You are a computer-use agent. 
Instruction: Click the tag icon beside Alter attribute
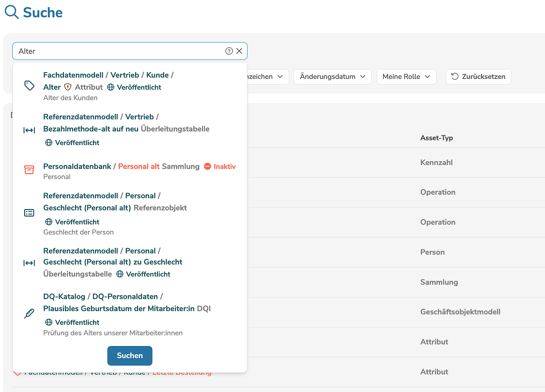[x=29, y=86]
